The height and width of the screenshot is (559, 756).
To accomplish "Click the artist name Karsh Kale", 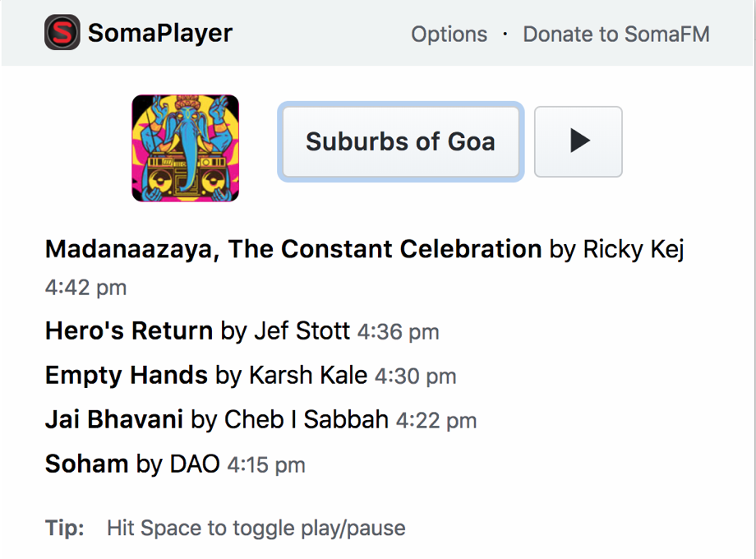I will pos(308,376).
